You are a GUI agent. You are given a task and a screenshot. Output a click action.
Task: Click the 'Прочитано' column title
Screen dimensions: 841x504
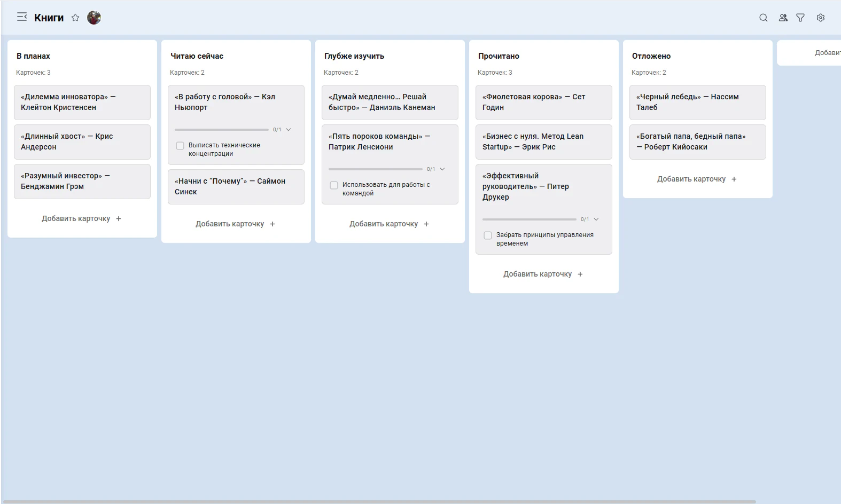(499, 56)
